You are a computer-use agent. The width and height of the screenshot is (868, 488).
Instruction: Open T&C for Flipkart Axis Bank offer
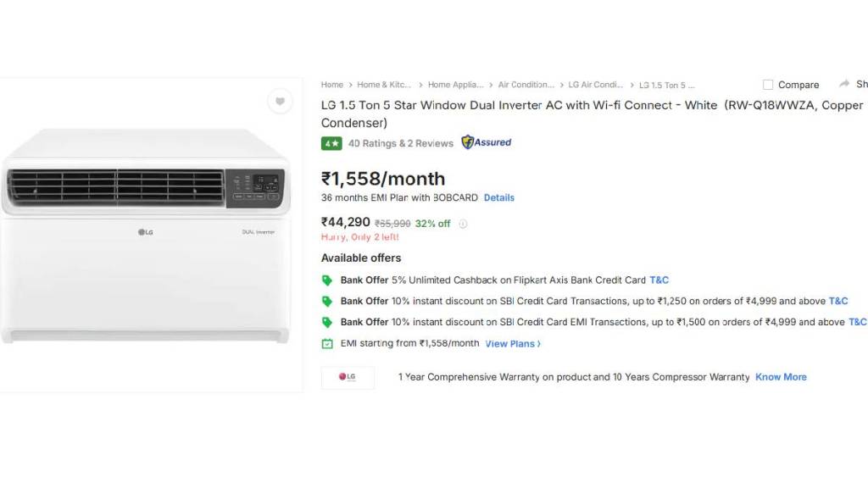tap(659, 280)
